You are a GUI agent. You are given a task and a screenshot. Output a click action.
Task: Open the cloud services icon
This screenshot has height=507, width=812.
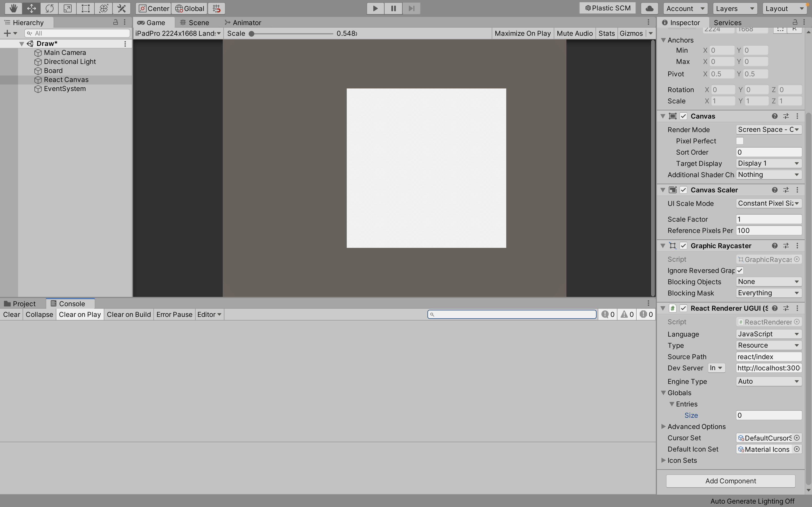tap(649, 8)
